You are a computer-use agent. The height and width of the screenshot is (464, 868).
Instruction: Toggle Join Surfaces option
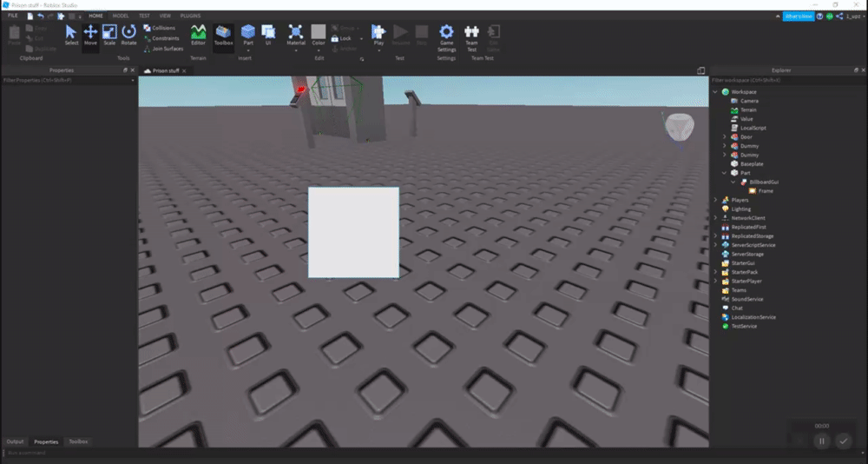point(163,49)
